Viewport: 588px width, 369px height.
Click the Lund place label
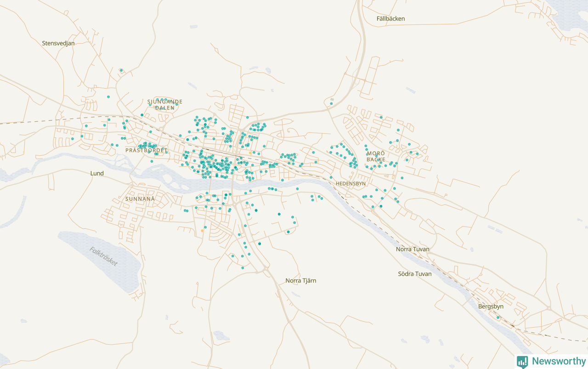coord(97,173)
